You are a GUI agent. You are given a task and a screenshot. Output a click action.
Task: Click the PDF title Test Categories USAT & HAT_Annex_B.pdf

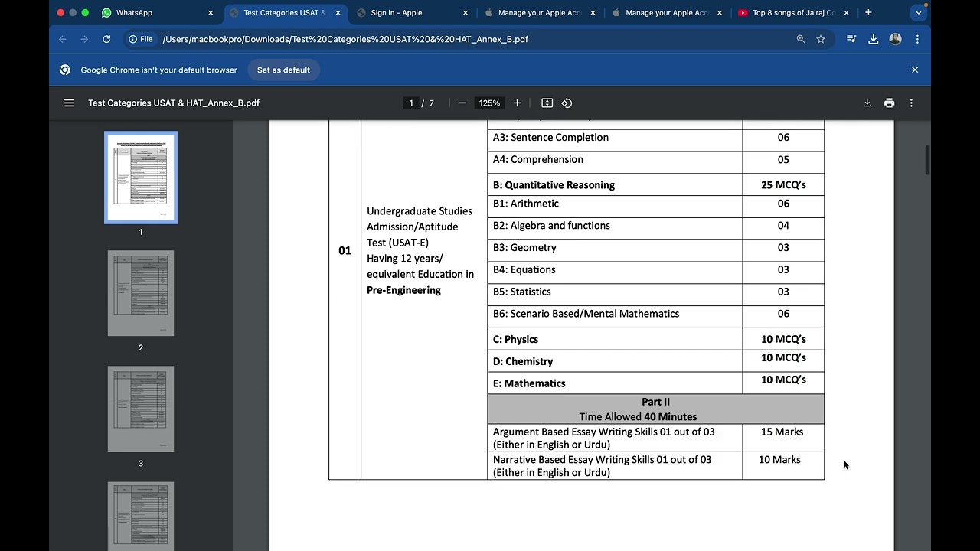pyautogui.click(x=174, y=103)
